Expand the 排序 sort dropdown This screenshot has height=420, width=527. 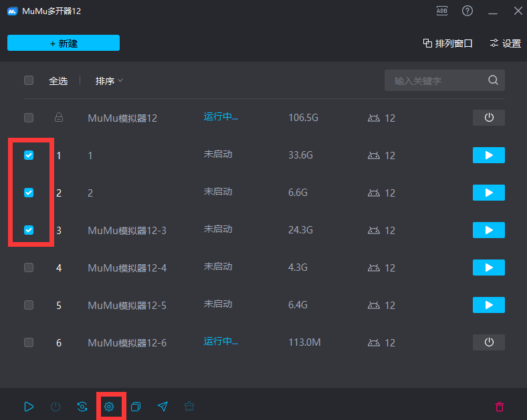click(109, 81)
